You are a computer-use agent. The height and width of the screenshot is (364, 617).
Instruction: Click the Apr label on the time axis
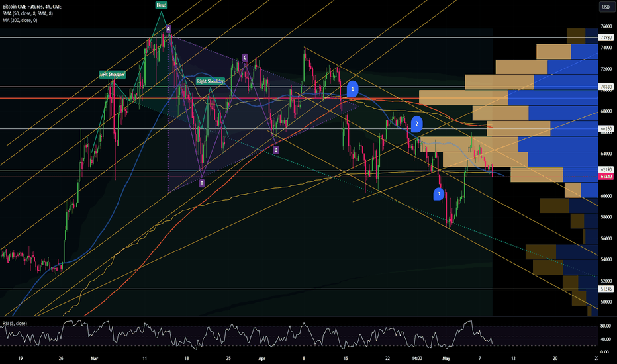[x=262, y=359]
